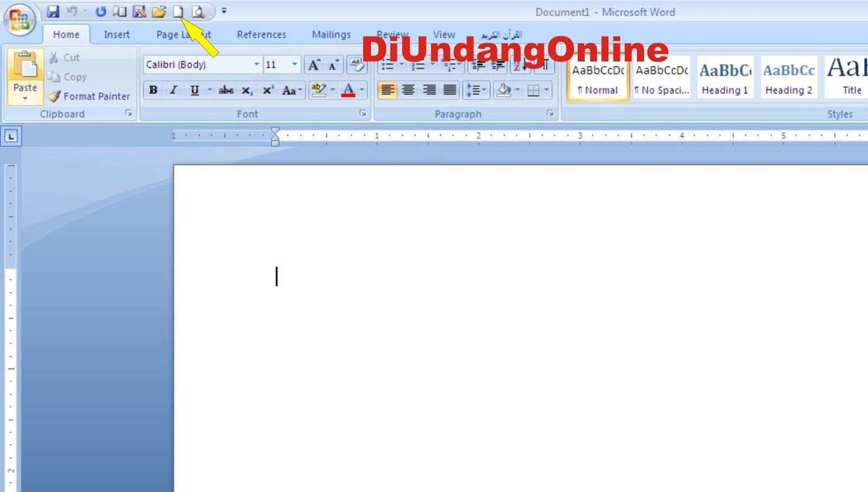868x492 pixels.
Task: Click the Copy command
Action: point(67,77)
